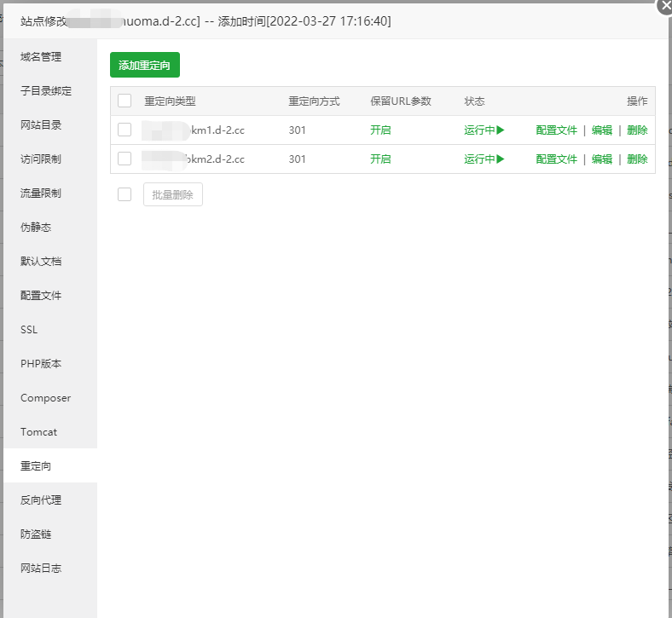This screenshot has width=672, height=618.
Task: Open 配置文件 for the km1.d-2.cc redirect
Action: 556,130
